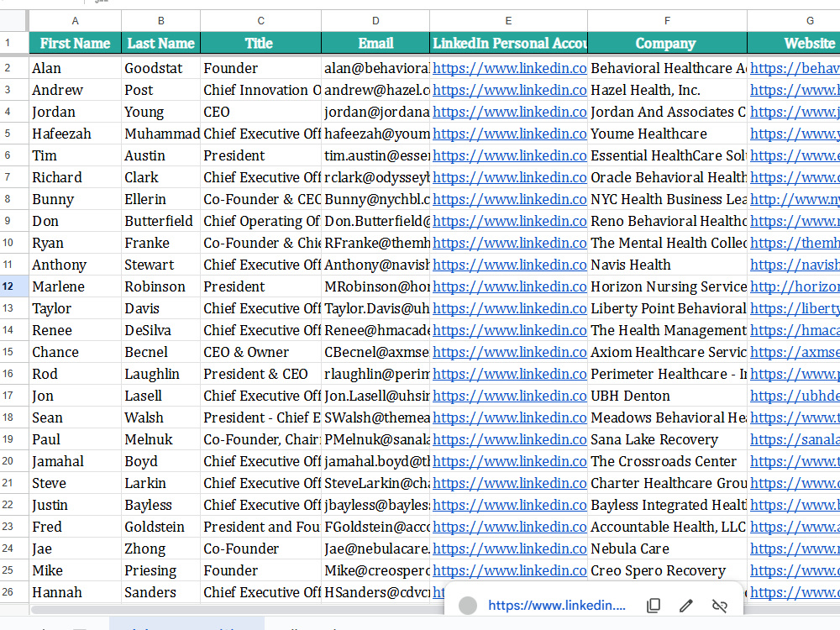Screen dimensions: 840x630
Task: Click the Title header cell
Action: tap(261, 43)
